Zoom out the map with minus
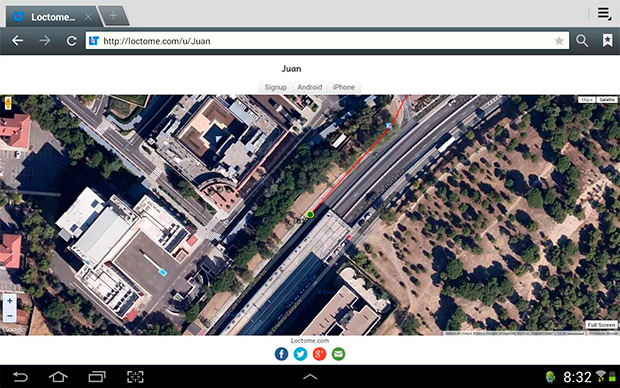This screenshot has width=620, height=388. [9, 315]
